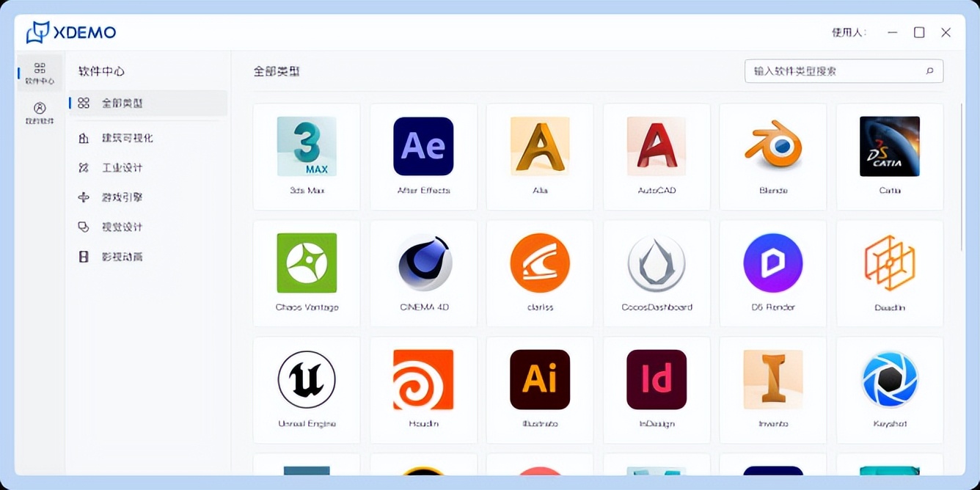This screenshot has width=980, height=490.
Task: Choose the D5 Render icon
Action: coord(773,263)
